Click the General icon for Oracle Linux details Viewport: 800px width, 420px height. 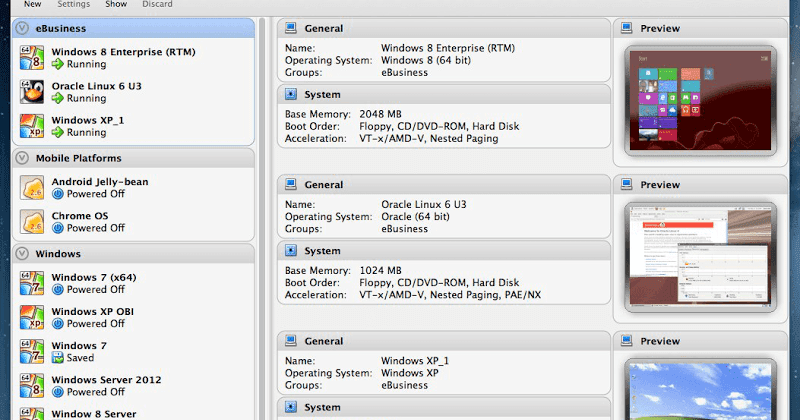(291, 184)
